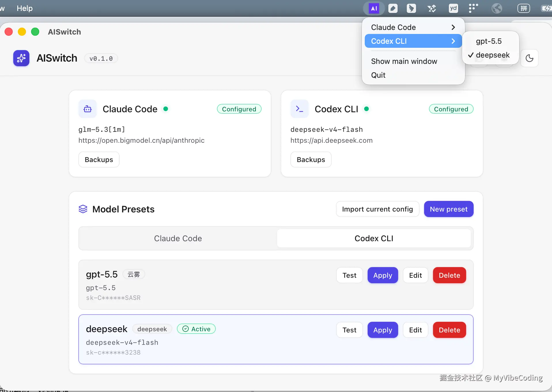Click the crossed-arrows menu bar icon
The width and height of the screenshot is (552, 392).
pos(432,8)
